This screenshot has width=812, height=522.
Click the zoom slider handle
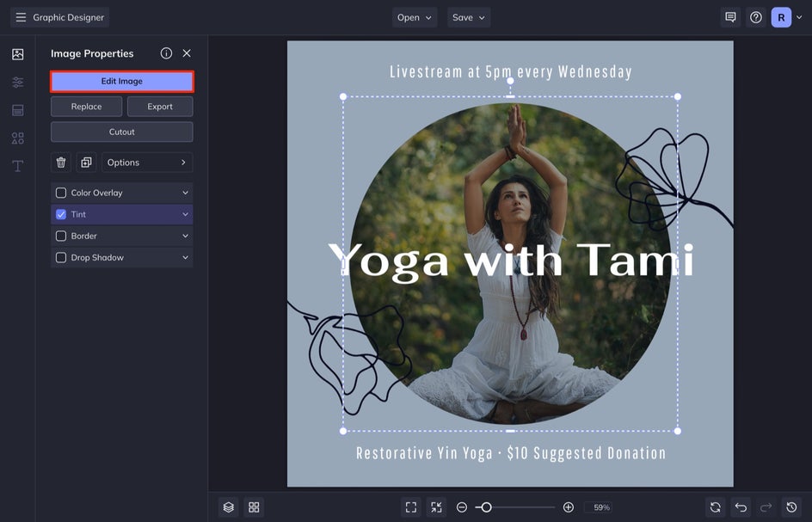tap(486, 507)
